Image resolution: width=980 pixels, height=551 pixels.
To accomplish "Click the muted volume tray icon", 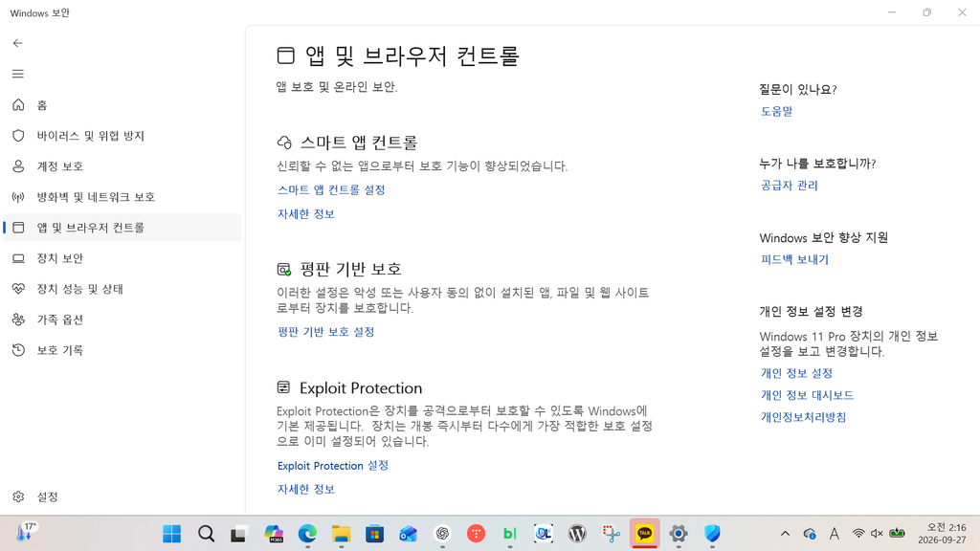I will [877, 534].
